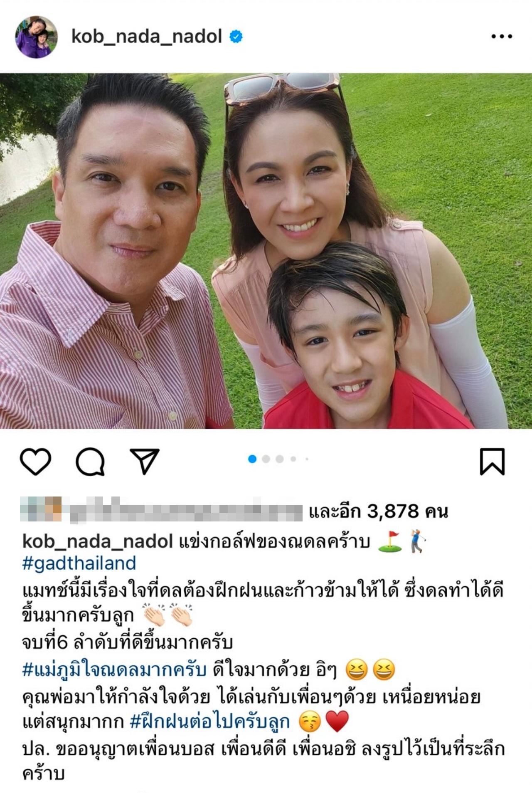Open the three-dot more options menu
The height and width of the screenshot is (793, 532).
coord(501,37)
